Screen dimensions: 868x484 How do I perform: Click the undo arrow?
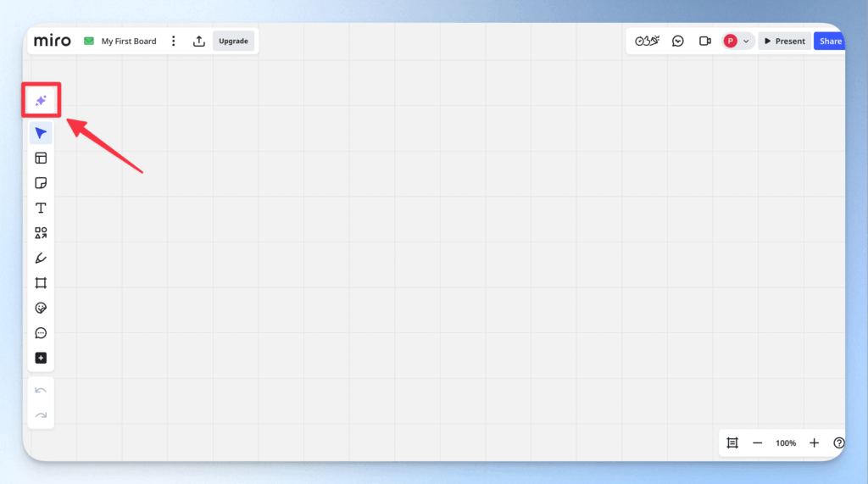pos(41,391)
